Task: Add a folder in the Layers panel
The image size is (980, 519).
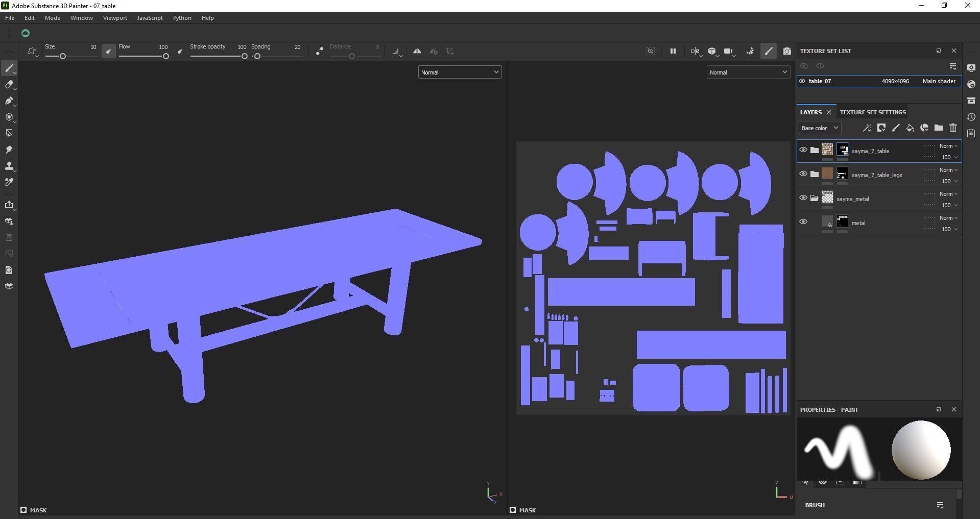Action: click(x=939, y=128)
